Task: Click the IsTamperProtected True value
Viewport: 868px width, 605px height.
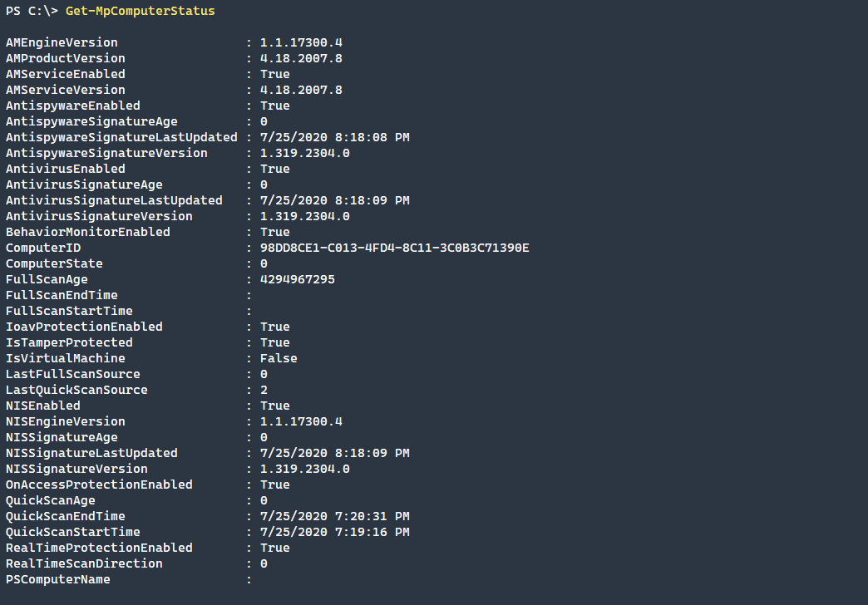Action: (x=275, y=342)
